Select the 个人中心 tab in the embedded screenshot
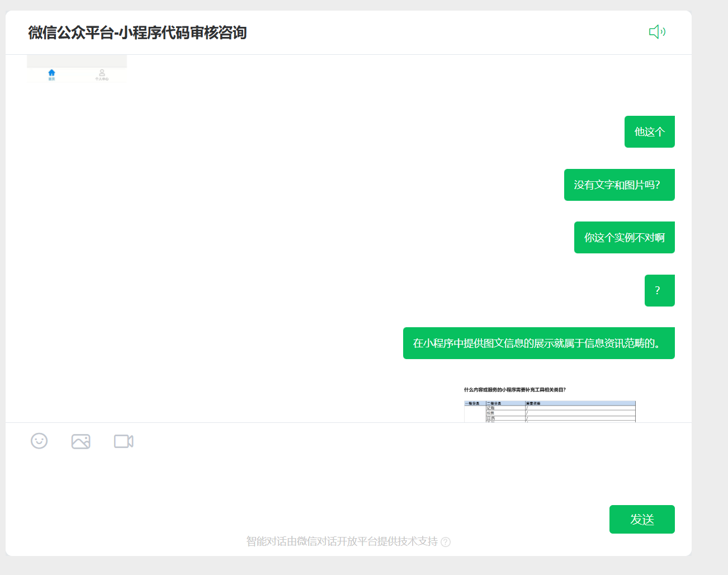The height and width of the screenshot is (575, 728). pos(102,75)
